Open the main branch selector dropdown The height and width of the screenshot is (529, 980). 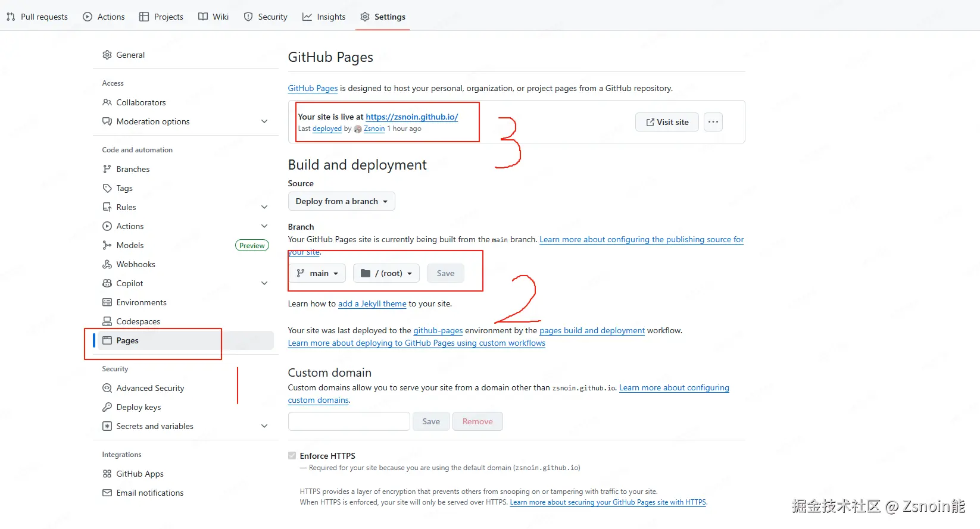click(317, 273)
